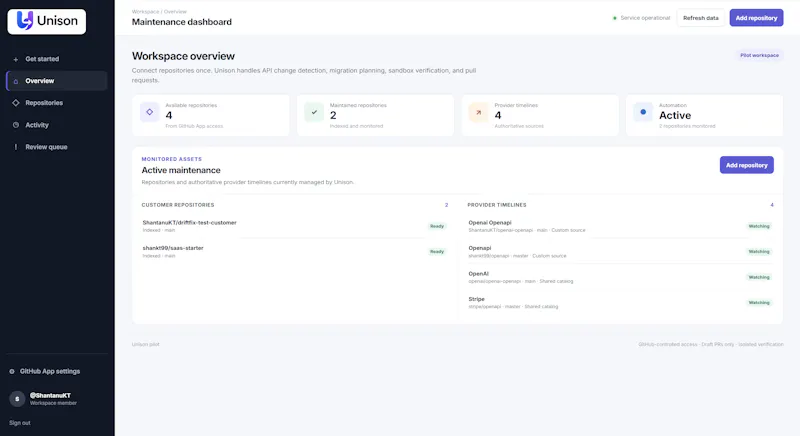Go to Repositories page
The height and width of the screenshot is (436, 800).
point(57,103)
